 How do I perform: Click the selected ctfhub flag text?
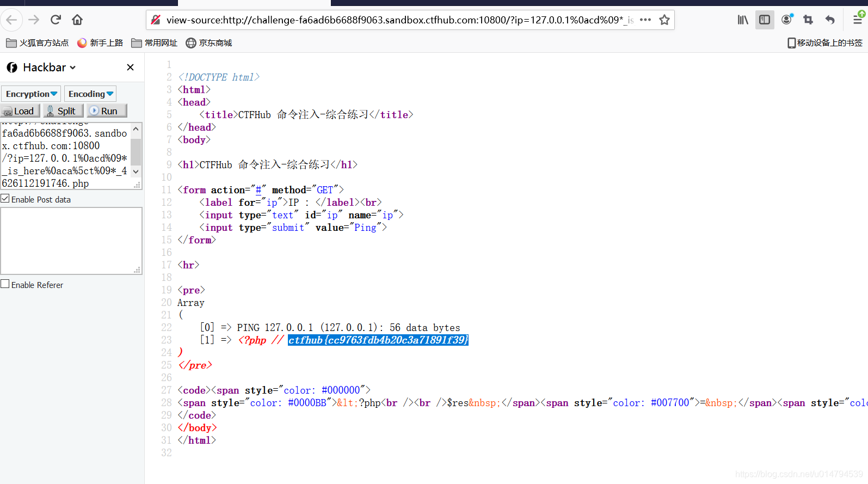click(378, 340)
